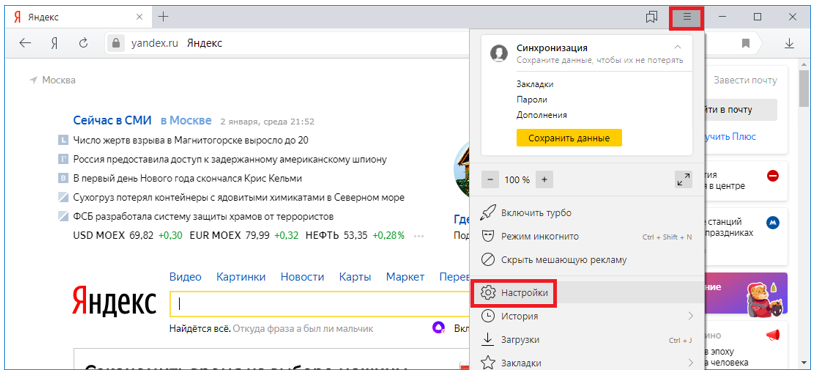The image size is (817, 376).
Task: Increase zoom with the plus button
Action: click(544, 180)
